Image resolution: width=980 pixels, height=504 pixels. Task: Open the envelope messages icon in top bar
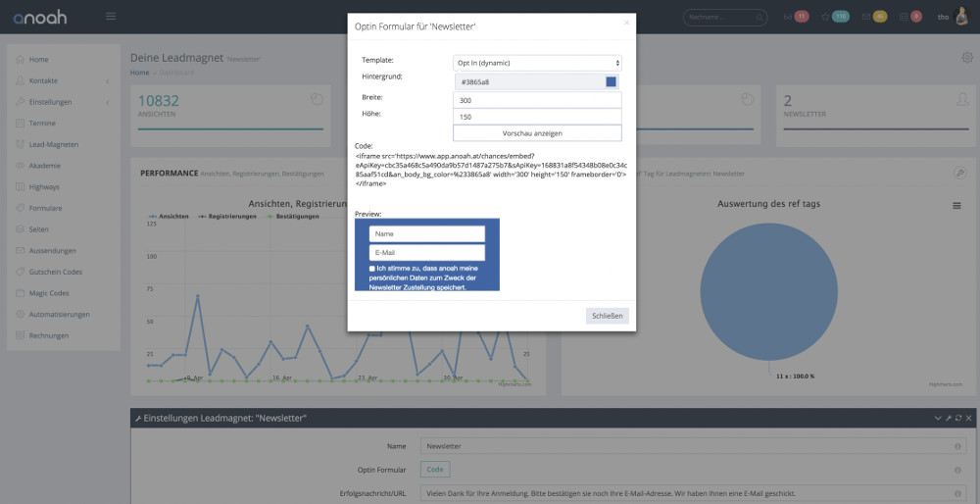point(865,17)
